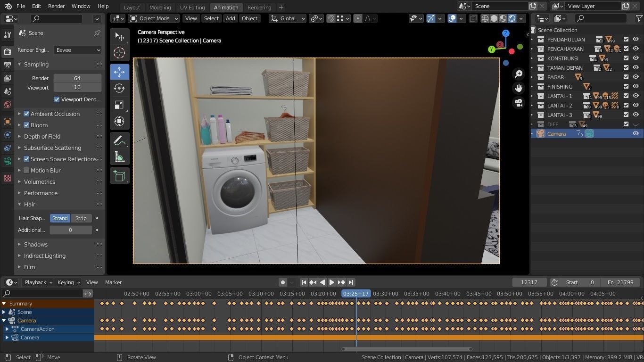Switch to rendered viewport shading

pyautogui.click(x=512, y=18)
